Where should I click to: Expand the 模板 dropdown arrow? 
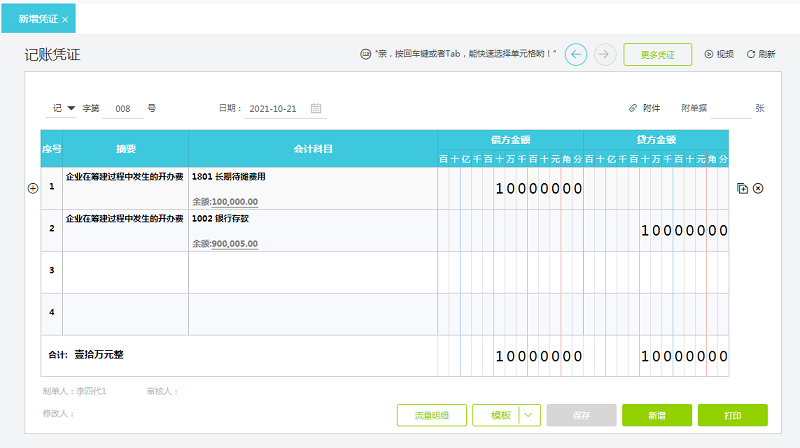(x=530, y=415)
